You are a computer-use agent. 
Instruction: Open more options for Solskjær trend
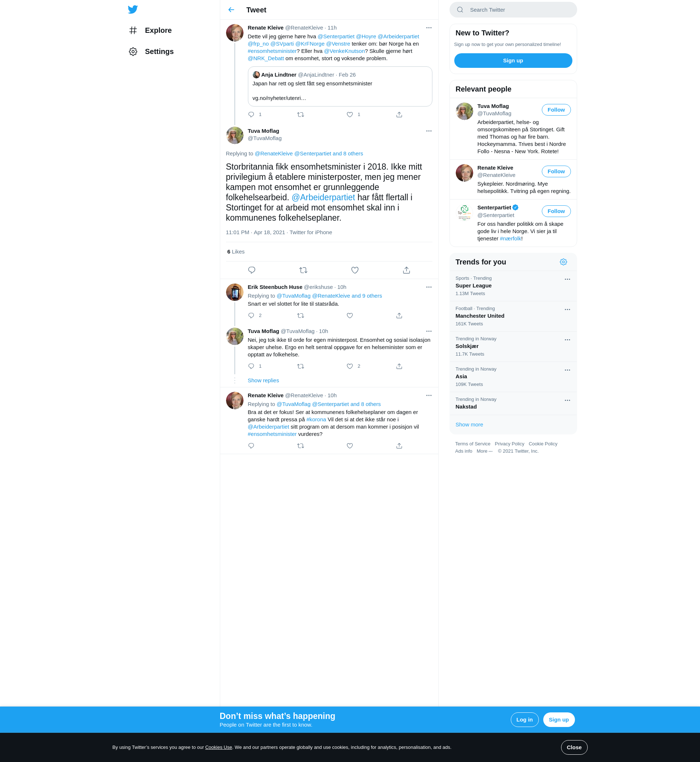click(x=567, y=340)
